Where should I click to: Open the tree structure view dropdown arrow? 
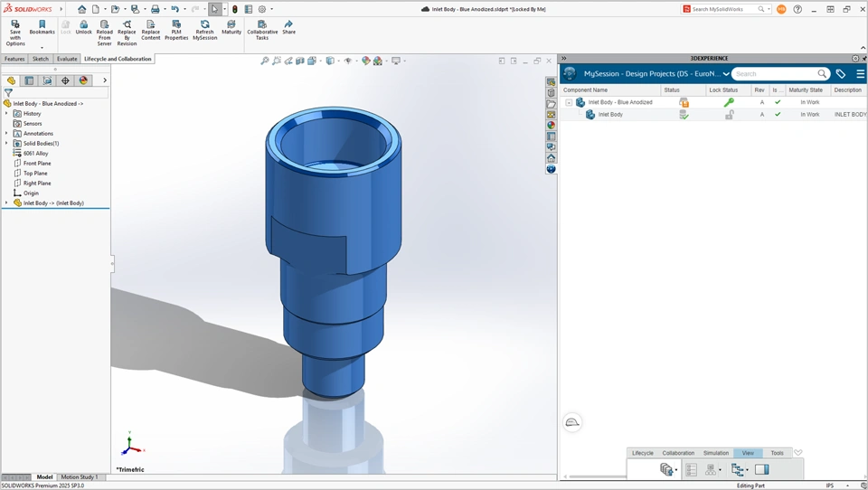coord(748,470)
